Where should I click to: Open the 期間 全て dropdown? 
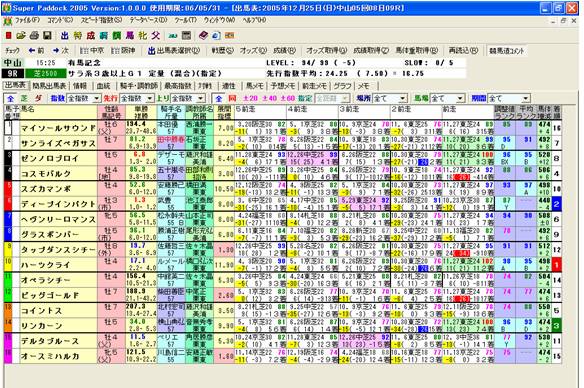tap(509, 99)
